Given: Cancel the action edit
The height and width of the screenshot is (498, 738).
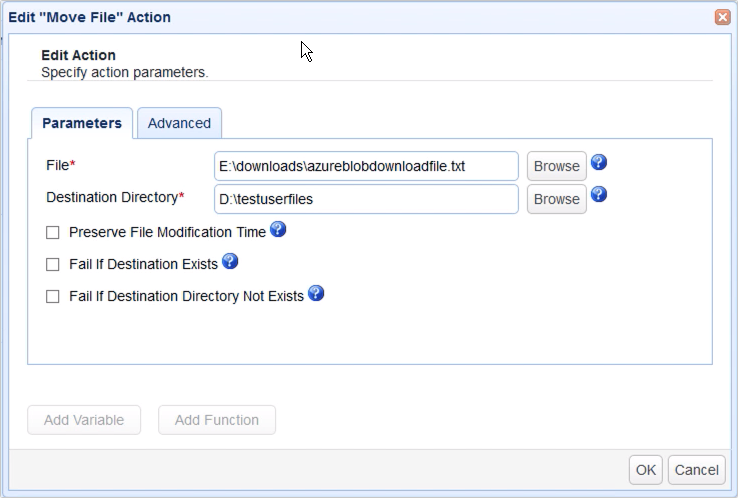Looking at the screenshot, I should pos(696,469).
